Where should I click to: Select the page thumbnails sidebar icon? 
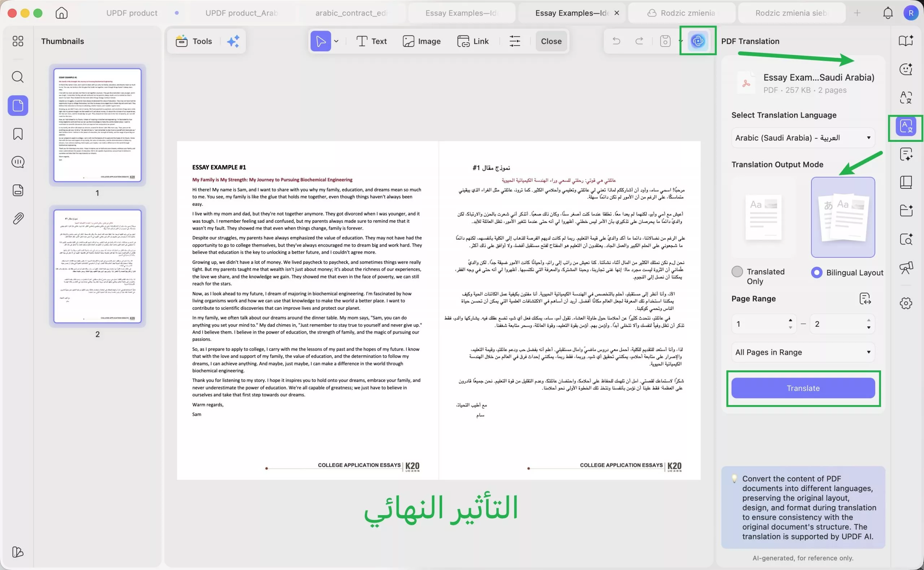click(18, 105)
